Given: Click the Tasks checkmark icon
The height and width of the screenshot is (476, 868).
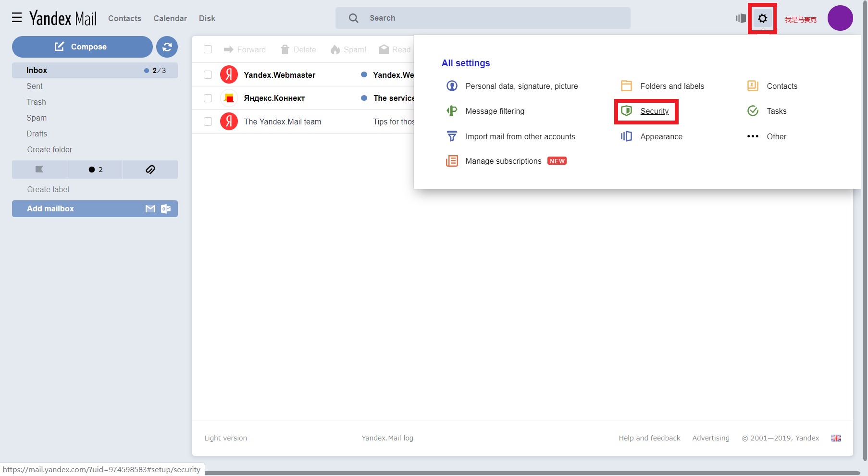Looking at the screenshot, I should tap(753, 111).
